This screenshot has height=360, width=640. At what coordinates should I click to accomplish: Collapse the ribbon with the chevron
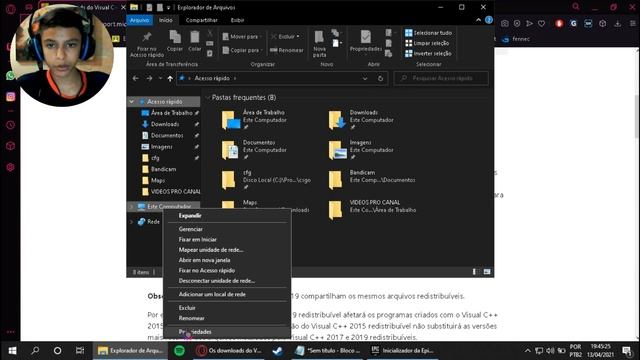coord(478,20)
